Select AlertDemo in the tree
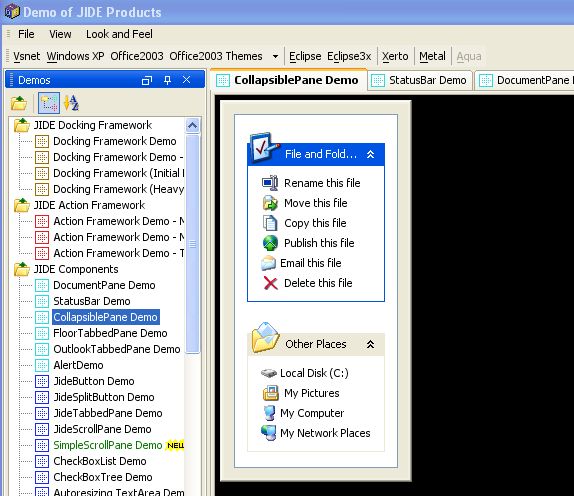Image resolution: width=574 pixels, height=496 pixels. point(78,365)
